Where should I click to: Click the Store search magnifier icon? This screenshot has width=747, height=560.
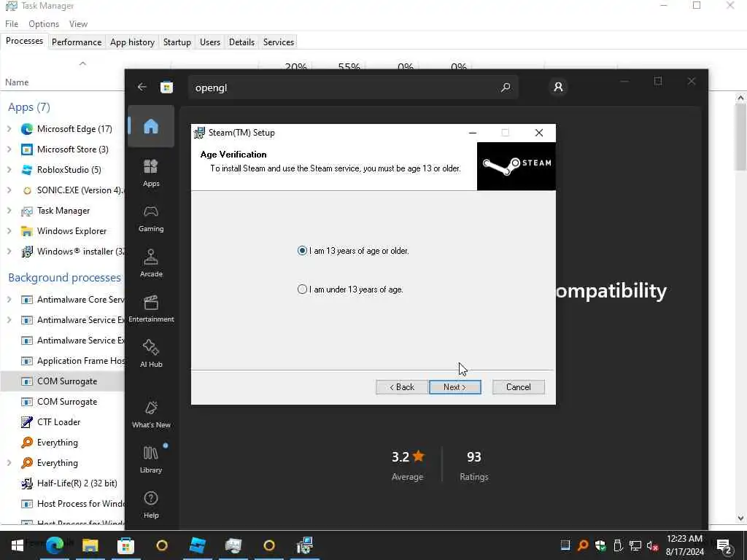click(x=506, y=87)
